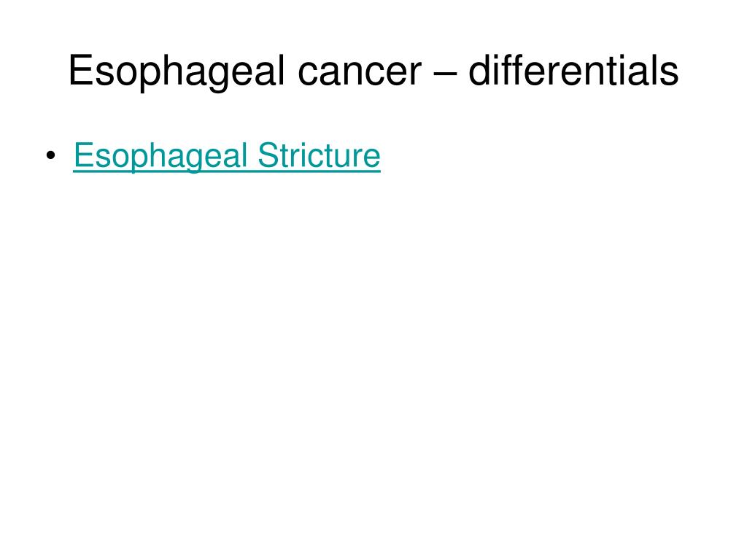Click the slide title 'Esophageal cancer – differentials'
Image resolution: width=747 pixels, height=560 pixels.
[x=373, y=71]
